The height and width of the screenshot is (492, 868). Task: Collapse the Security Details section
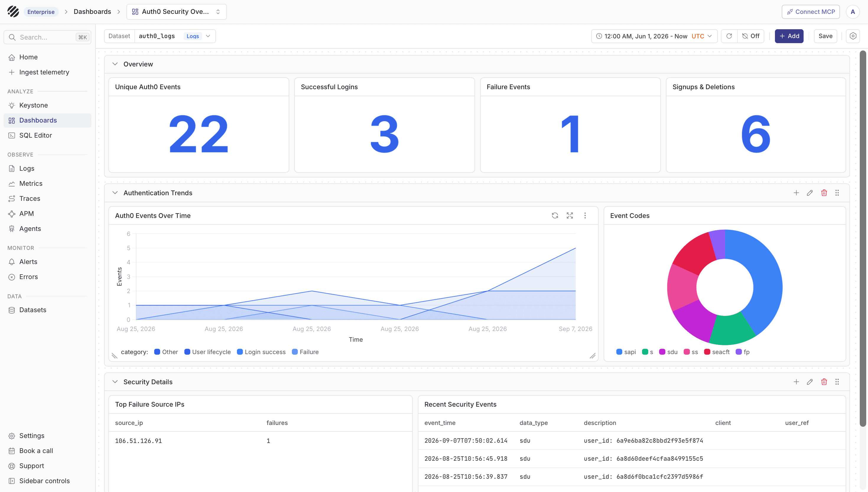pos(115,382)
